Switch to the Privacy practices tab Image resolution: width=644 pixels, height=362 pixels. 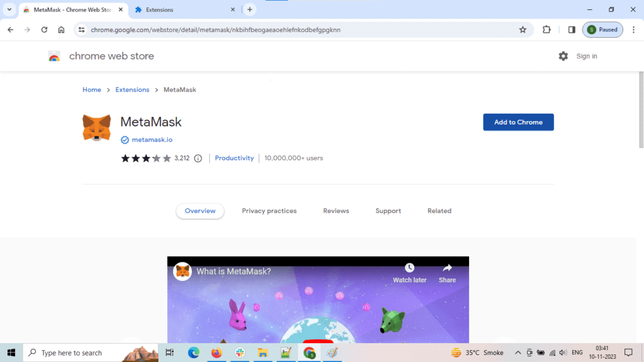[269, 211]
